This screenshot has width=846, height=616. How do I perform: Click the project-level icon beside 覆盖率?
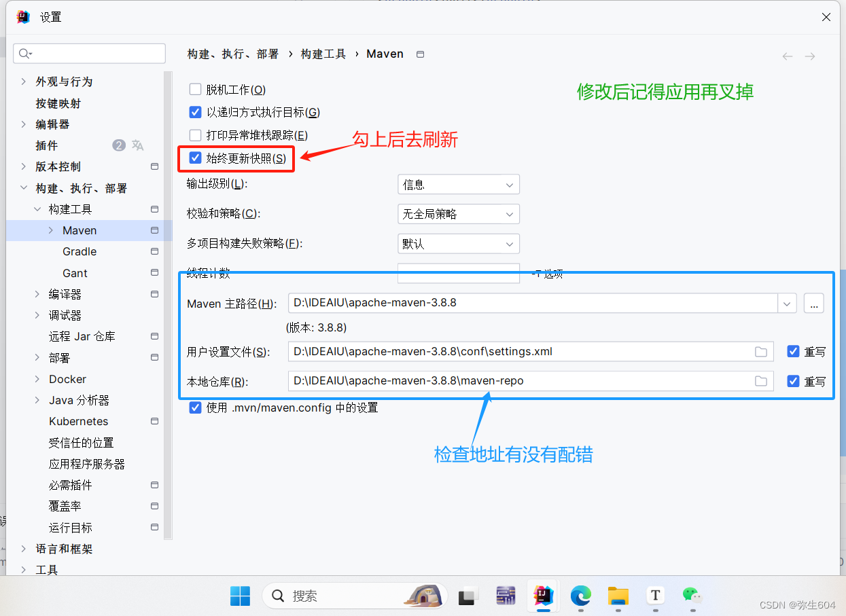tap(154, 506)
